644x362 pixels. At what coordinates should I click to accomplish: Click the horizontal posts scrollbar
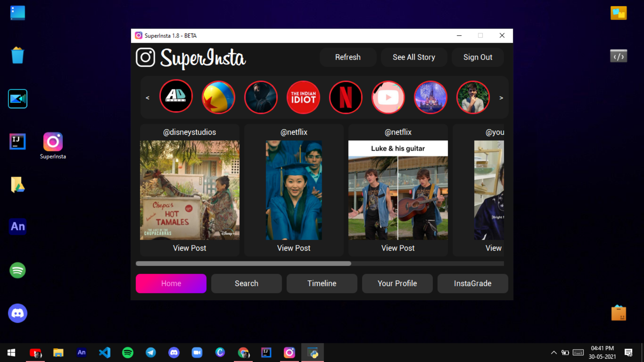click(243, 264)
